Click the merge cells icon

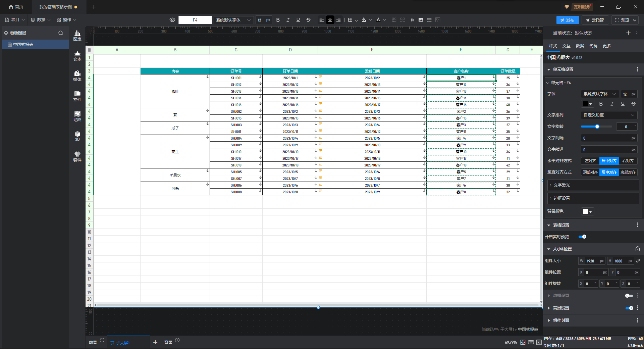pyautogui.click(x=394, y=20)
